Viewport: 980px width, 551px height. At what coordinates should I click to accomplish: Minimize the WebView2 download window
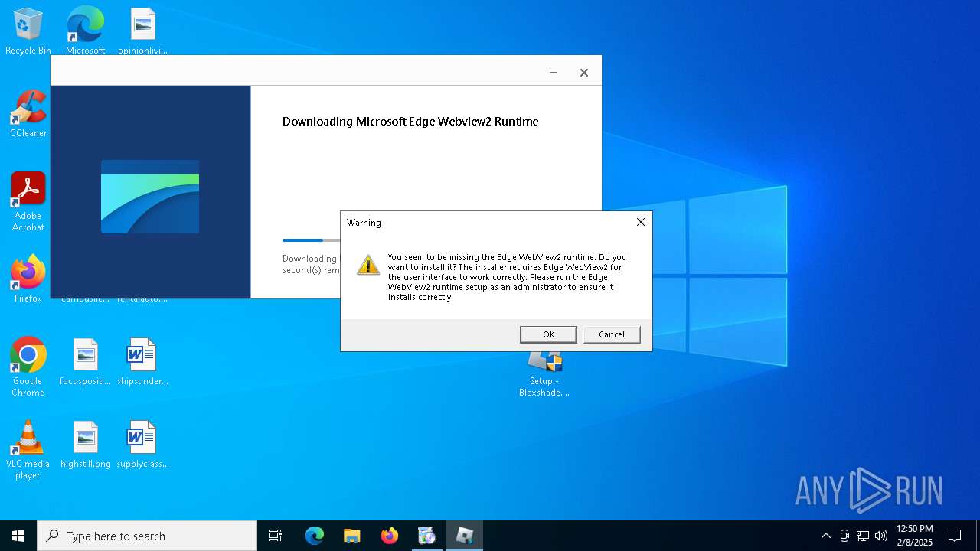click(x=554, y=73)
